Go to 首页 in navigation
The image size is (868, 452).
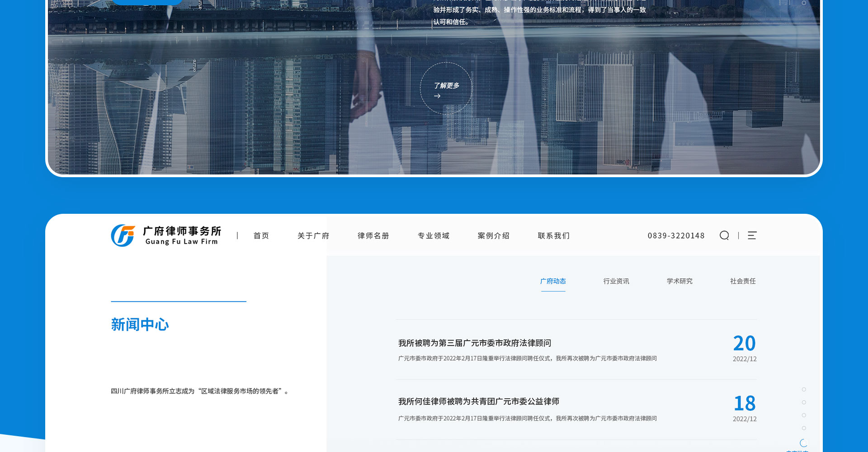(261, 235)
